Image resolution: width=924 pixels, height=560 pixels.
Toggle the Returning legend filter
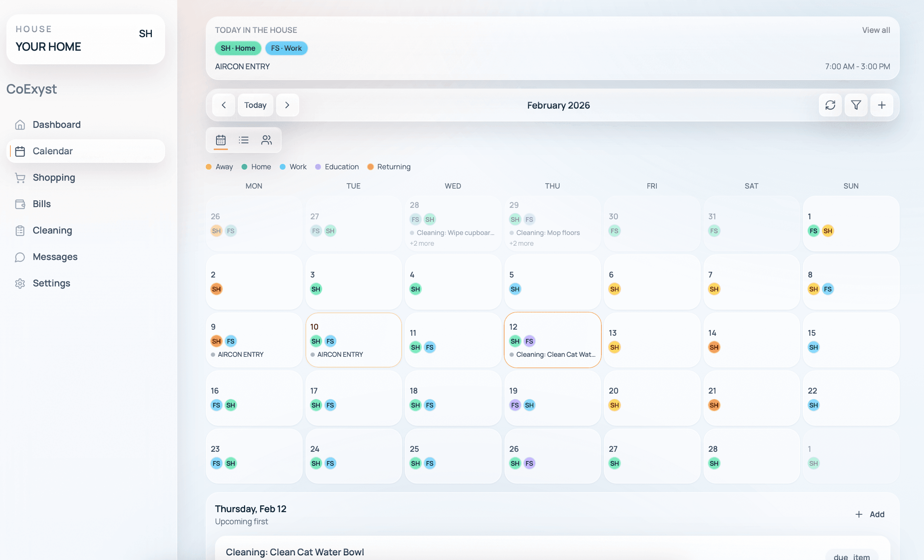pos(389,166)
